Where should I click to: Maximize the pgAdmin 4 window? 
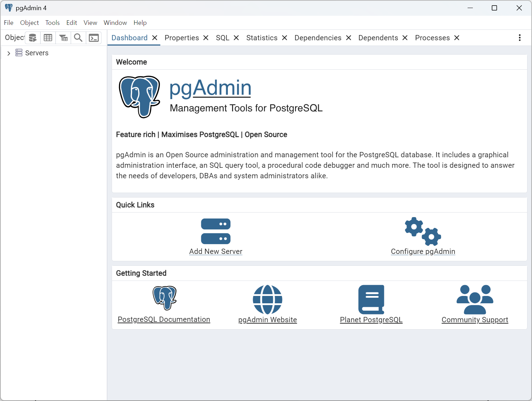(494, 8)
